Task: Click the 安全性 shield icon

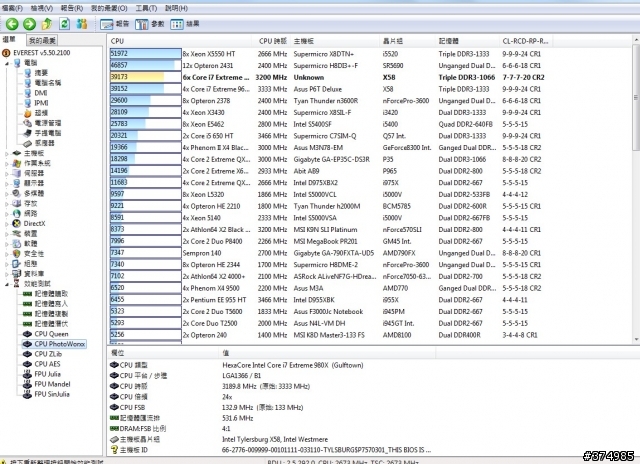Action: [17, 253]
